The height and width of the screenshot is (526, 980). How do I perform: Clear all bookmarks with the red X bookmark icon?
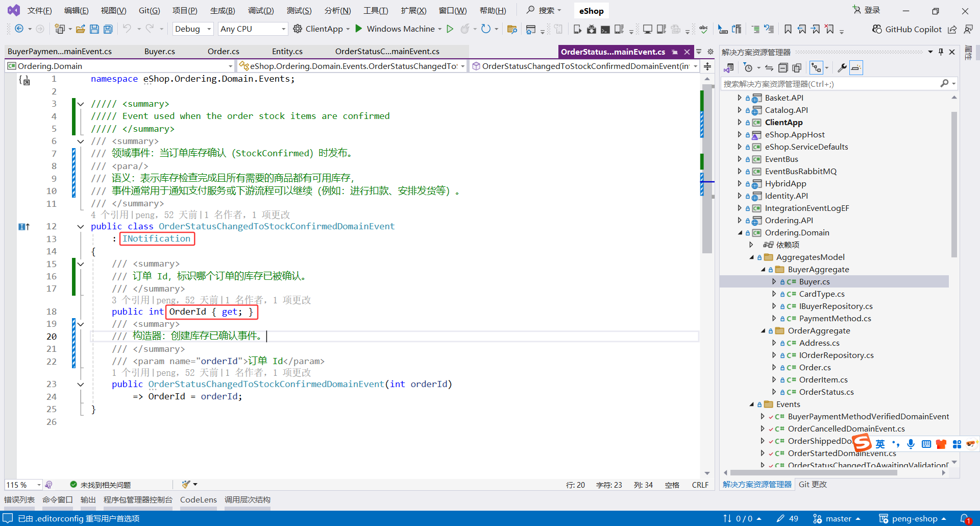[829, 29]
